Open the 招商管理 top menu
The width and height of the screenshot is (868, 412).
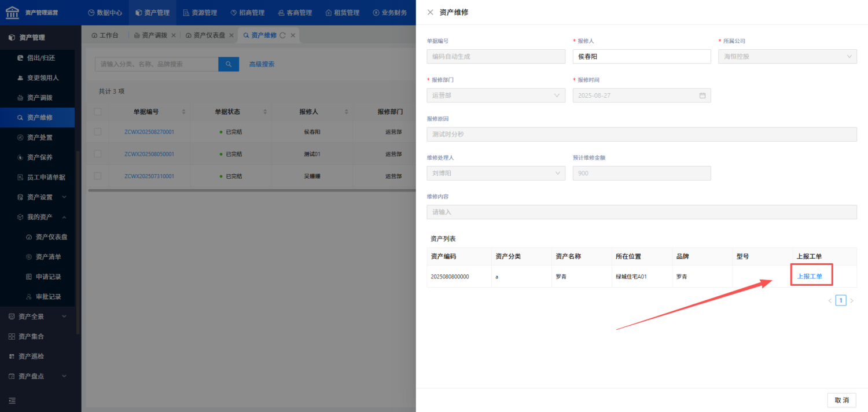click(247, 13)
